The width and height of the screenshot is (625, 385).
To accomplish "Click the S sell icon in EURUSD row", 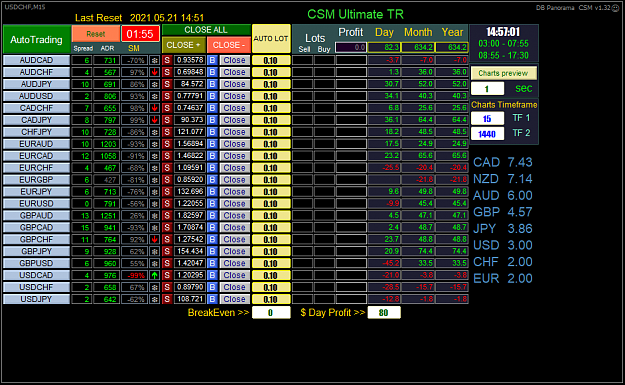I will click(167, 204).
